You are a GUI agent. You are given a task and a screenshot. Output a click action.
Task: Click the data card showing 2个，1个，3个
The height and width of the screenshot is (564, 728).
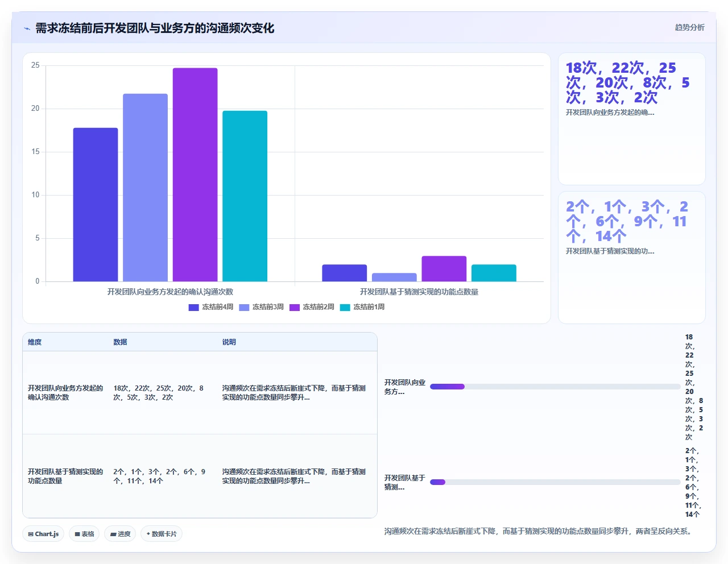click(x=632, y=258)
